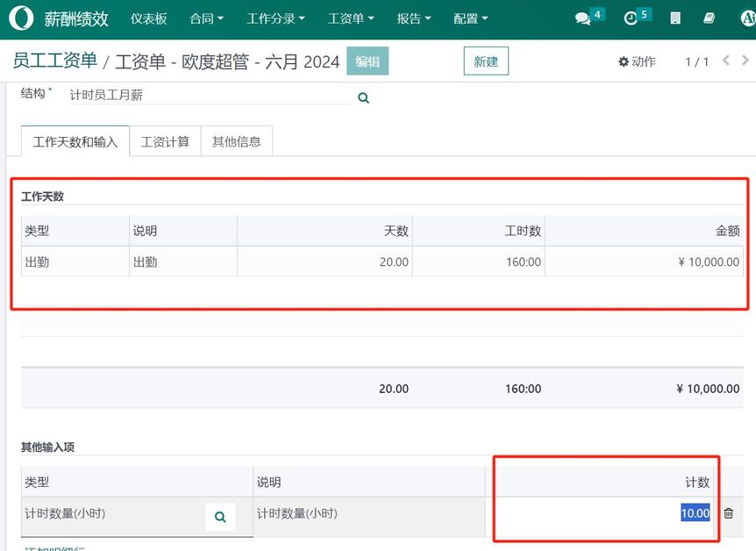Switch to the 其他信息 tab
Viewport: 756px width, 551px height.
point(236,141)
